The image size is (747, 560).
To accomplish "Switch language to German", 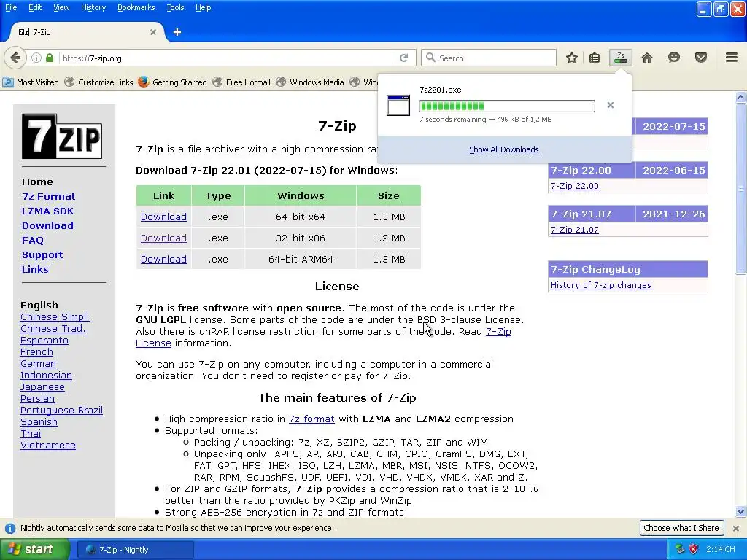I will pyautogui.click(x=38, y=364).
